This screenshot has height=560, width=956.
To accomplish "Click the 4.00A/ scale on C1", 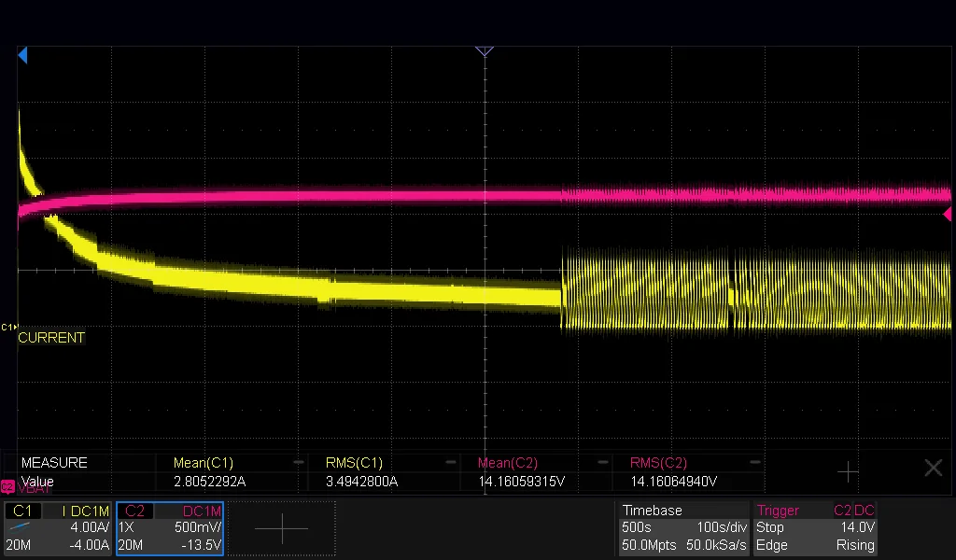I will click(x=89, y=527).
